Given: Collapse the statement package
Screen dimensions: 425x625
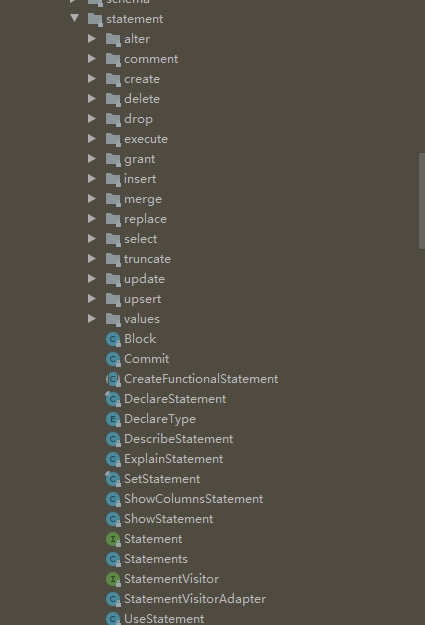Looking at the screenshot, I should click(x=75, y=18).
